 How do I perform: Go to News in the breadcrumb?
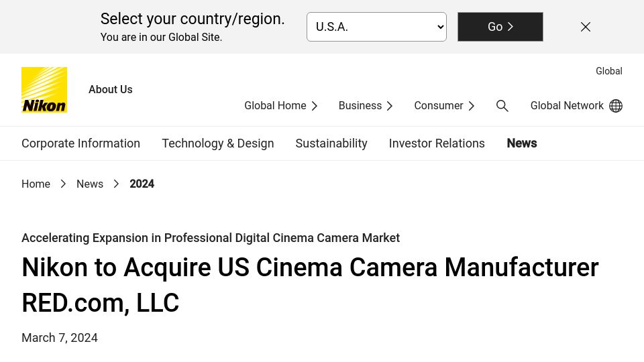click(90, 184)
